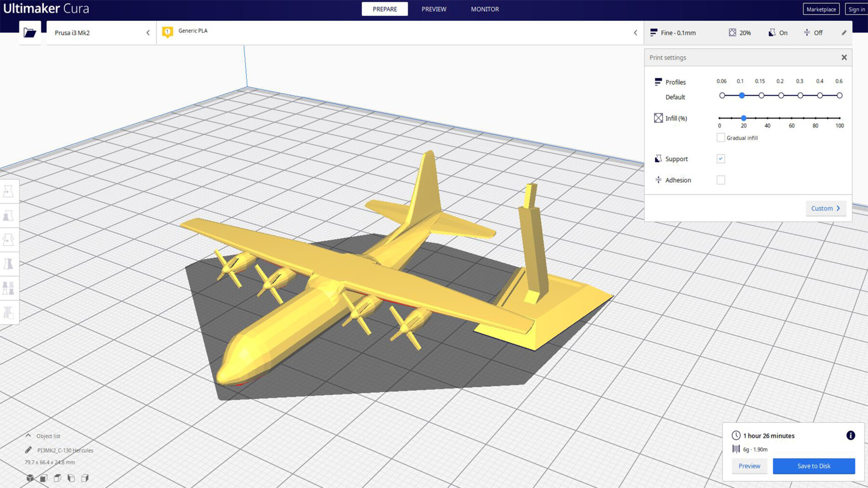Open the Marketplace
The width and height of the screenshot is (868, 488).
click(x=821, y=9)
